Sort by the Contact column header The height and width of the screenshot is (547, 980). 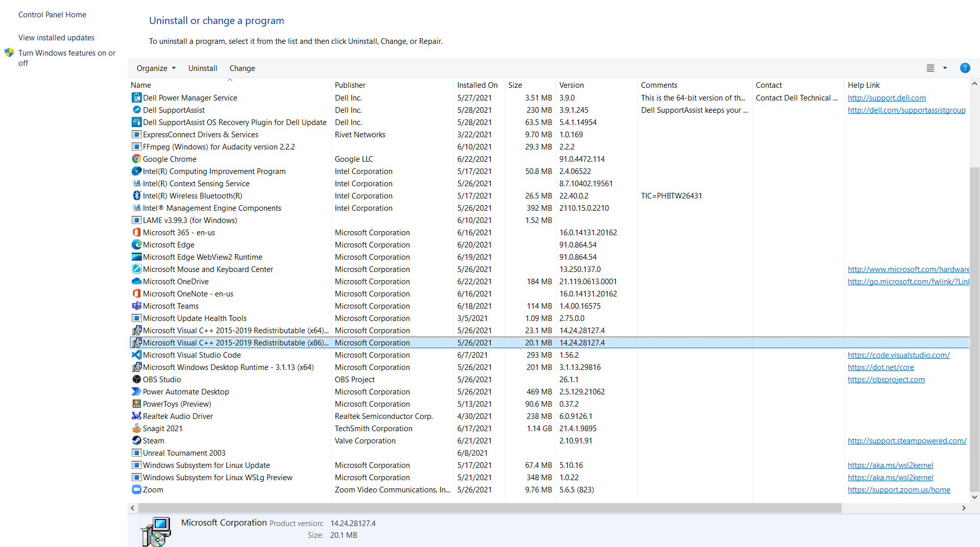click(798, 85)
